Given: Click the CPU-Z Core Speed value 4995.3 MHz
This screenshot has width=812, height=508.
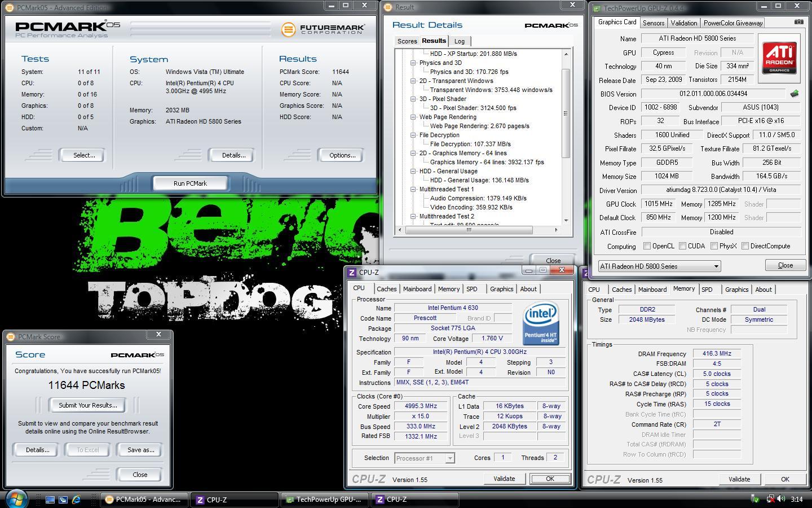Looking at the screenshot, I should point(421,406).
